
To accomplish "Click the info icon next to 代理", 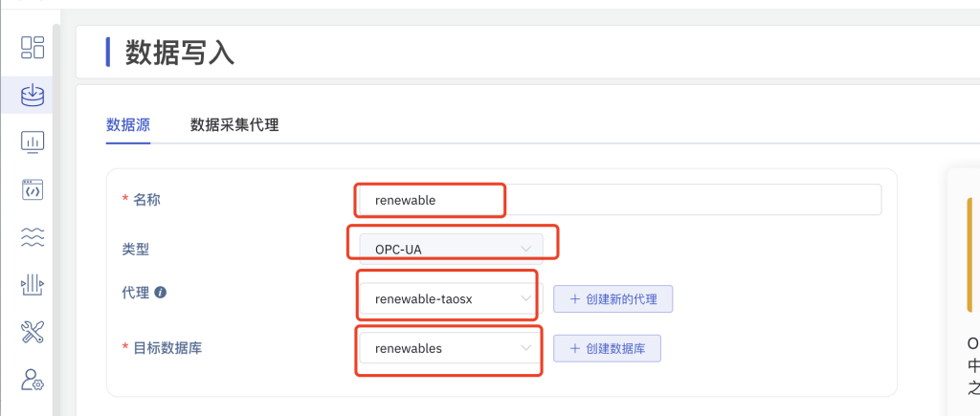I will 160,292.
